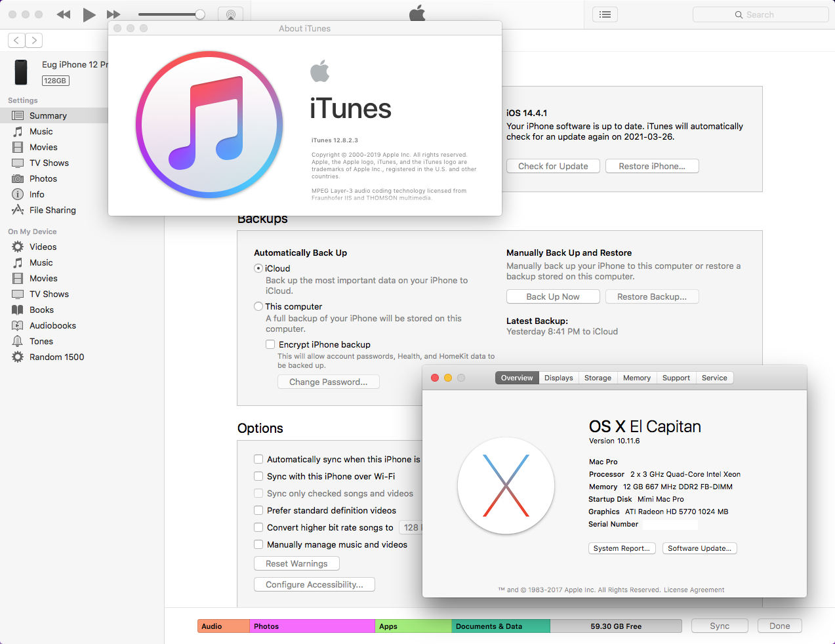Go forward with the right chevron

34,41
